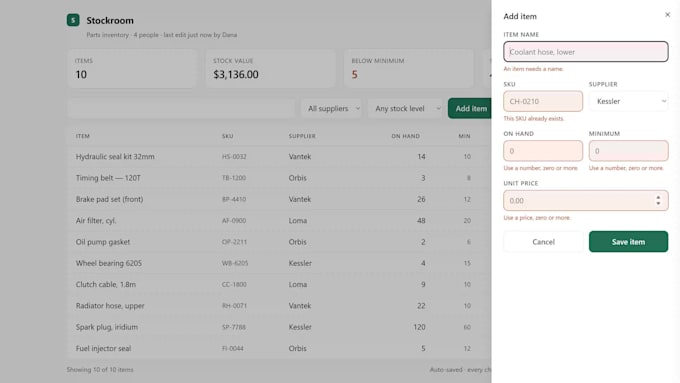This screenshot has width=680, height=383.
Task: Click the Stockroom title text
Action: tap(110, 20)
